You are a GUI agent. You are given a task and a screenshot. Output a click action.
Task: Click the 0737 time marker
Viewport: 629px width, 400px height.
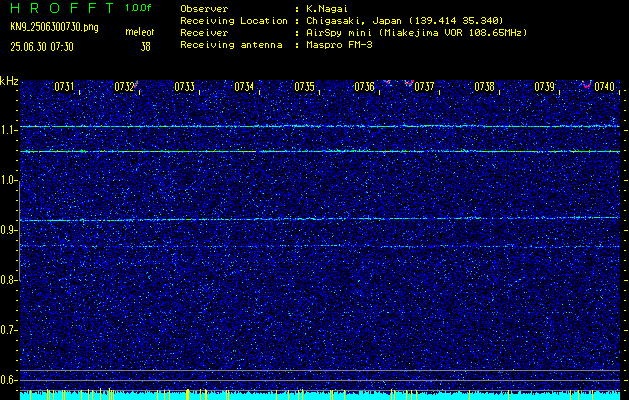coord(424,87)
